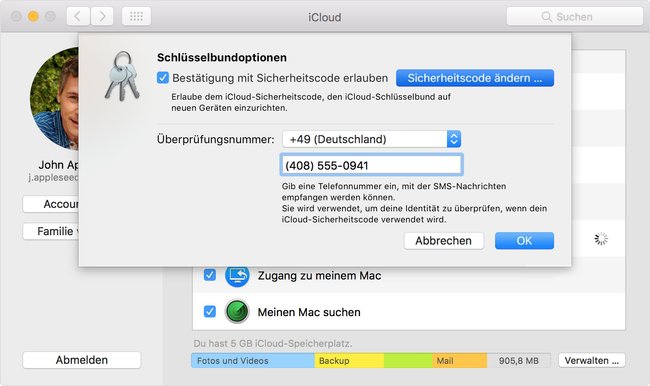The image size is (650, 386).
Task: Click the phone number input field
Action: (371, 165)
